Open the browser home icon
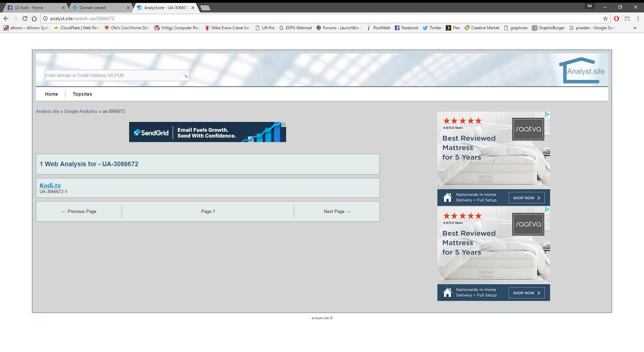The height and width of the screenshot is (352, 644). point(34,18)
